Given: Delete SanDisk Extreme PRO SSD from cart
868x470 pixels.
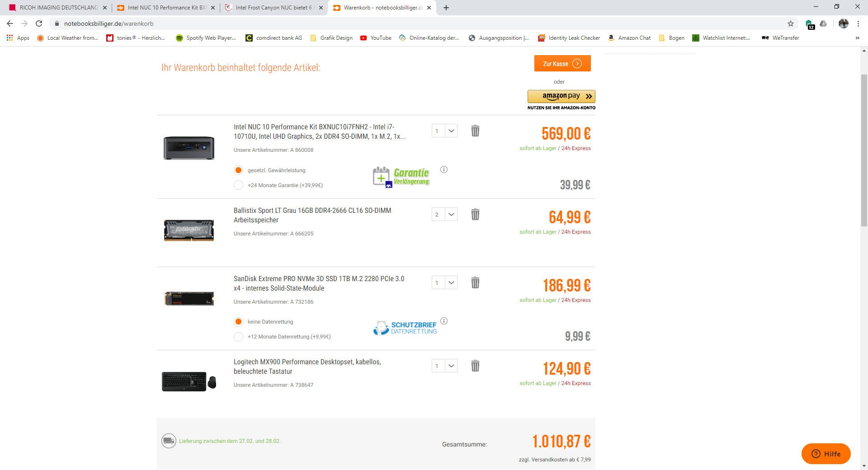Looking at the screenshot, I should point(475,283).
